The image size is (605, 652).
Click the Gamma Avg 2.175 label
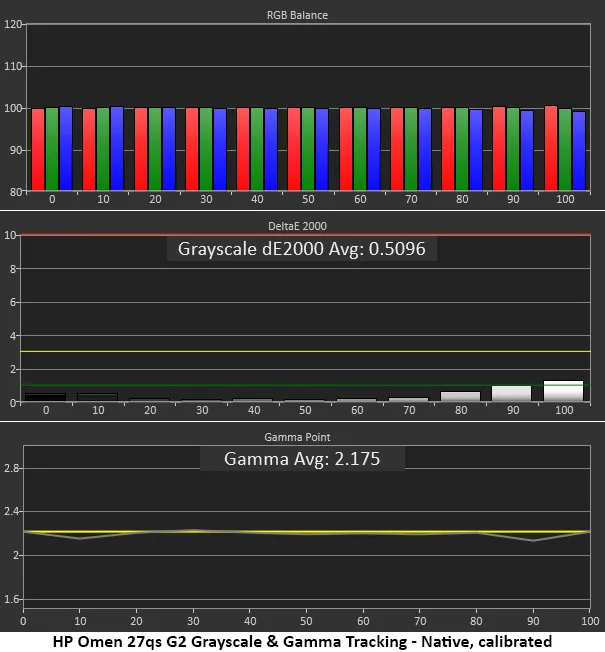click(x=302, y=459)
